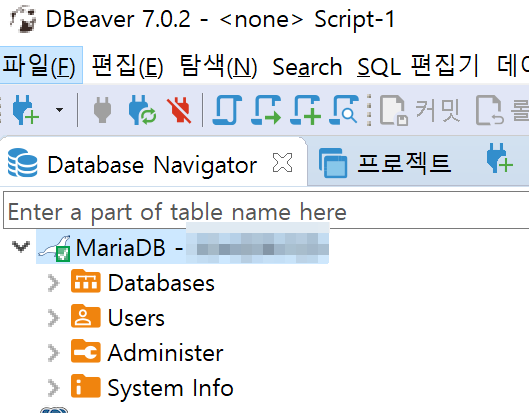Click the table name filter input field
Viewport: 529px width, 413px height.
point(266,210)
